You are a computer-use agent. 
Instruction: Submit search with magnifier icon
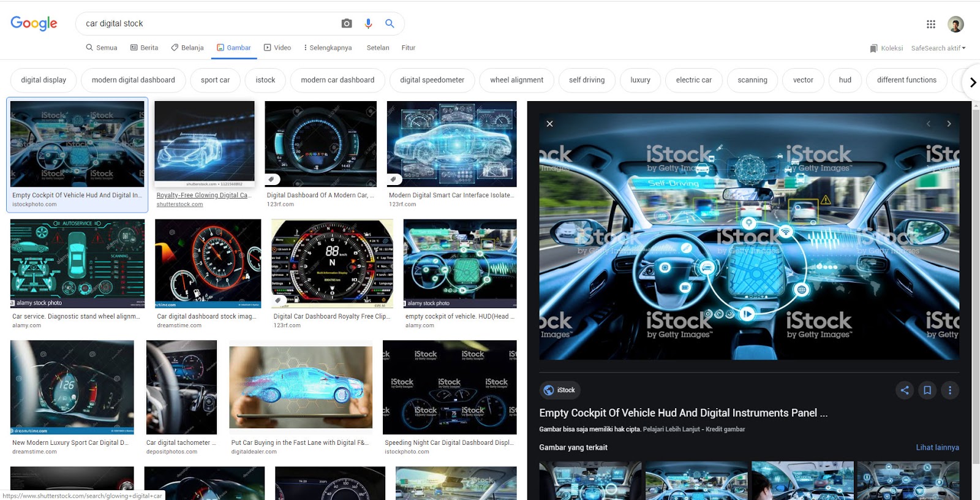point(390,23)
